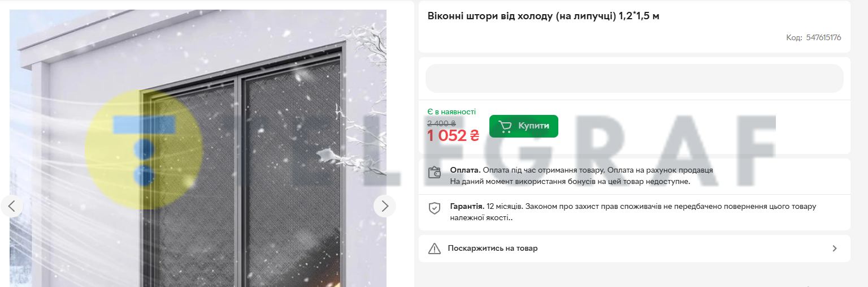Viewport: 868px width, 287px height.
Task: Expand the complaint row chevron arrow
Action: [x=835, y=249]
